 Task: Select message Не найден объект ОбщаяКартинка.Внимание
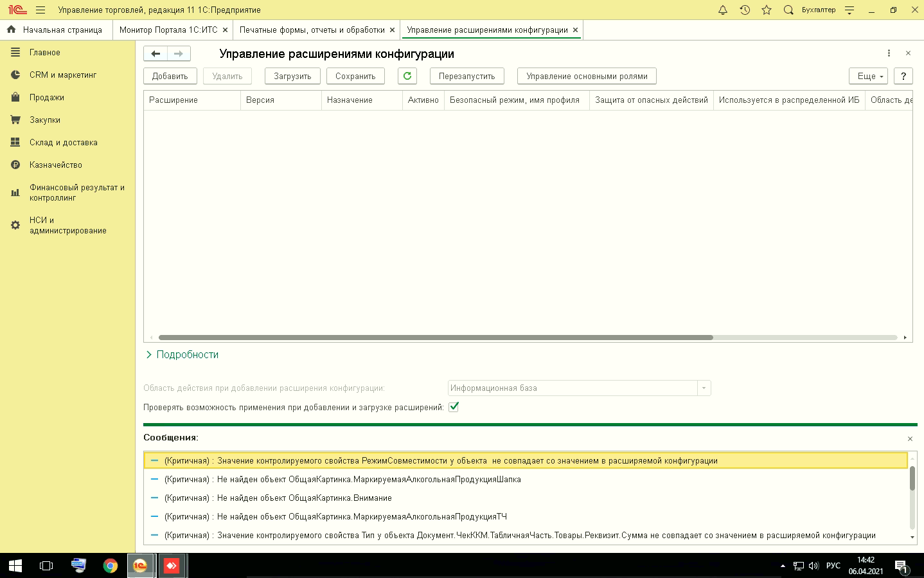tap(526, 498)
